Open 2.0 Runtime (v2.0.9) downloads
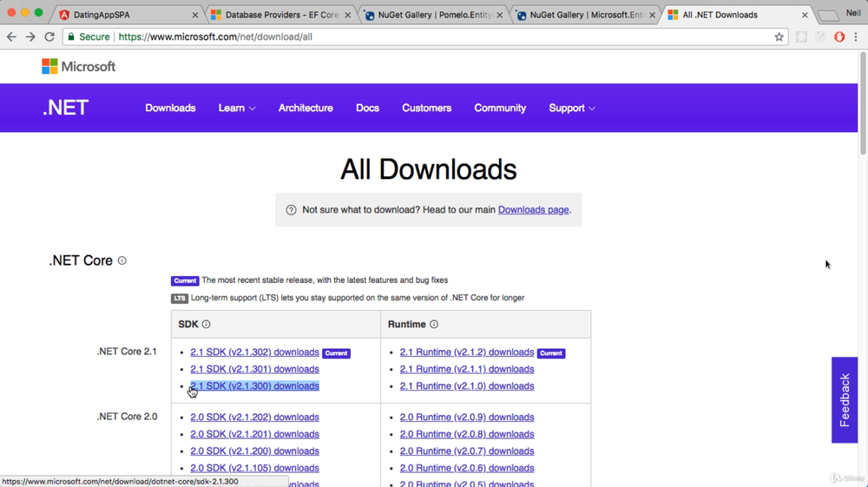Screen dimensions: 868x487 point(467,418)
